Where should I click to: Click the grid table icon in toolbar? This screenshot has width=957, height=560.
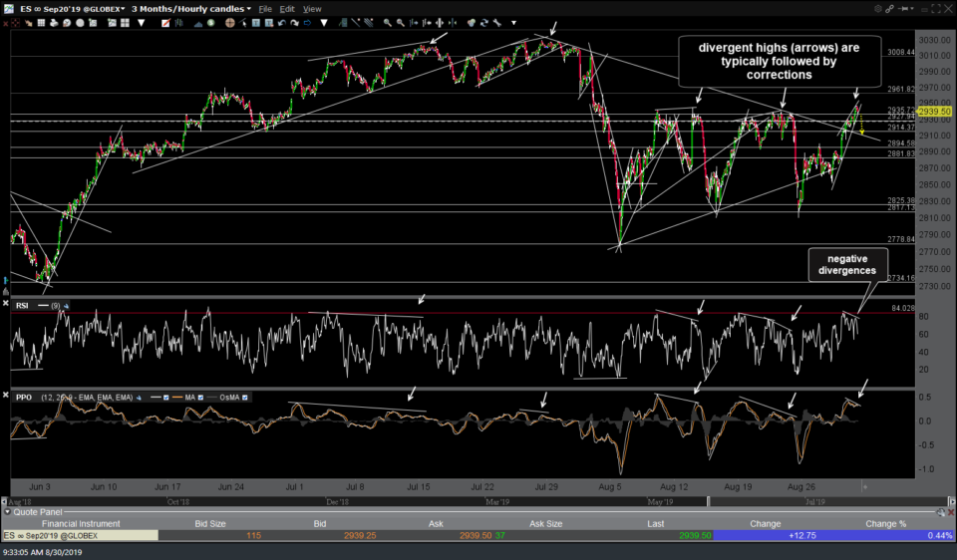[41, 23]
